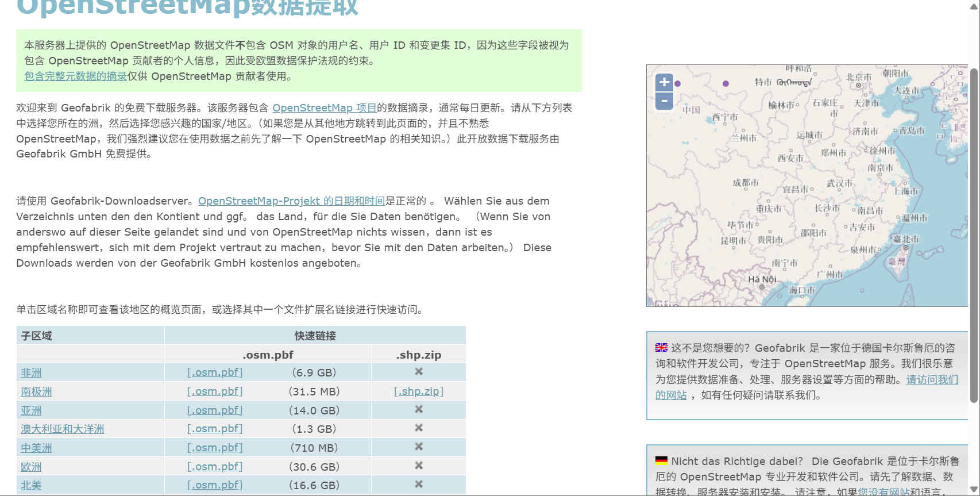The width and height of the screenshot is (980, 496).
Task: Click the X icon in the 澳大利亚和大洋洲 row
Action: [x=419, y=428]
